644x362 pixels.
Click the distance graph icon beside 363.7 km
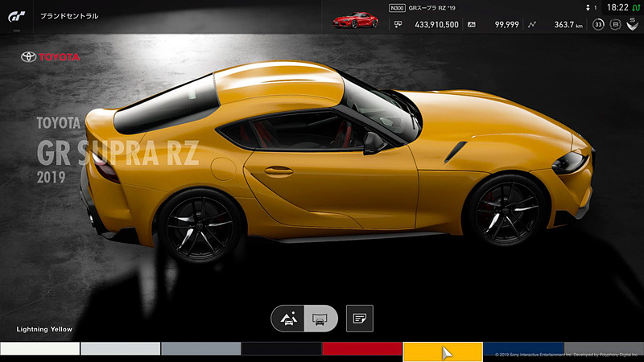click(532, 25)
